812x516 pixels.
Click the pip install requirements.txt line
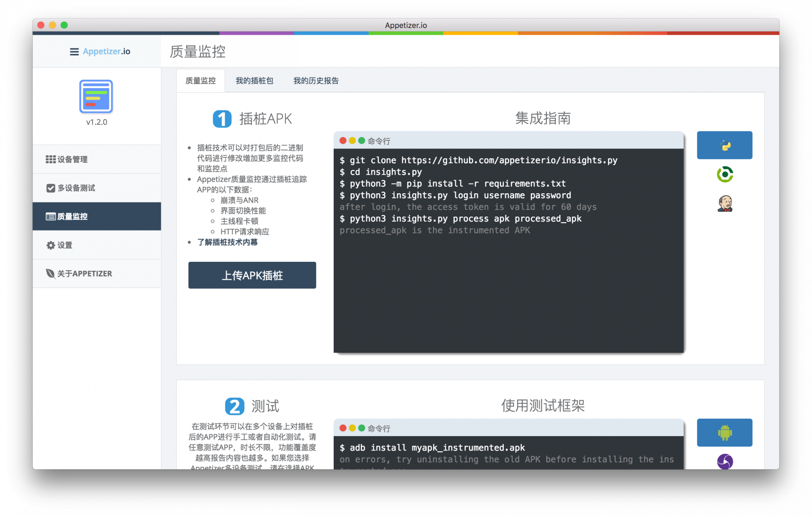[x=453, y=184]
